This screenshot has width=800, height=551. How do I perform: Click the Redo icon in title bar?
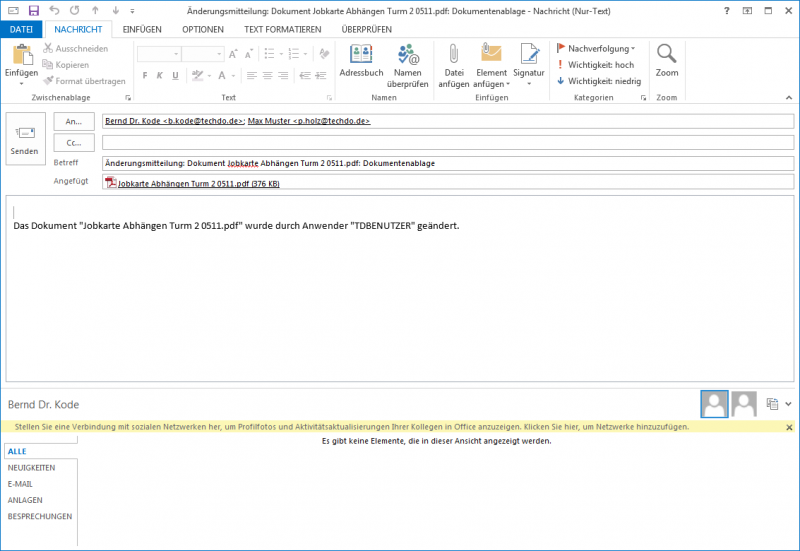[74, 10]
